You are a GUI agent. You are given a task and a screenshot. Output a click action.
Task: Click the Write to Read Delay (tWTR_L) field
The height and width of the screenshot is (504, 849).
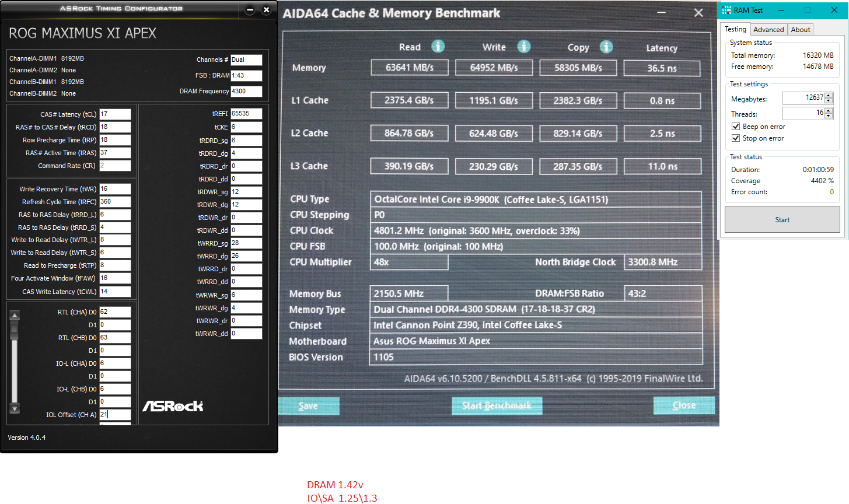pyautogui.click(x=115, y=240)
